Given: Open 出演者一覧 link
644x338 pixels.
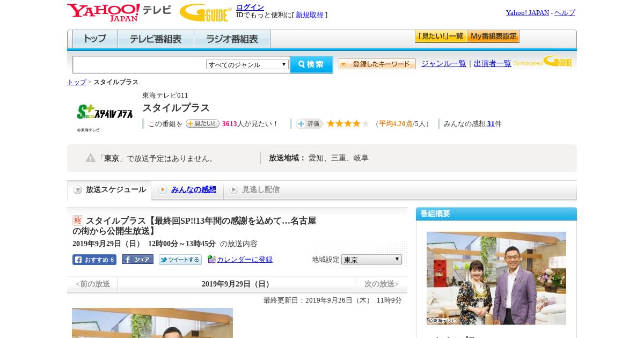Looking at the screenshot, I should 493,63.
